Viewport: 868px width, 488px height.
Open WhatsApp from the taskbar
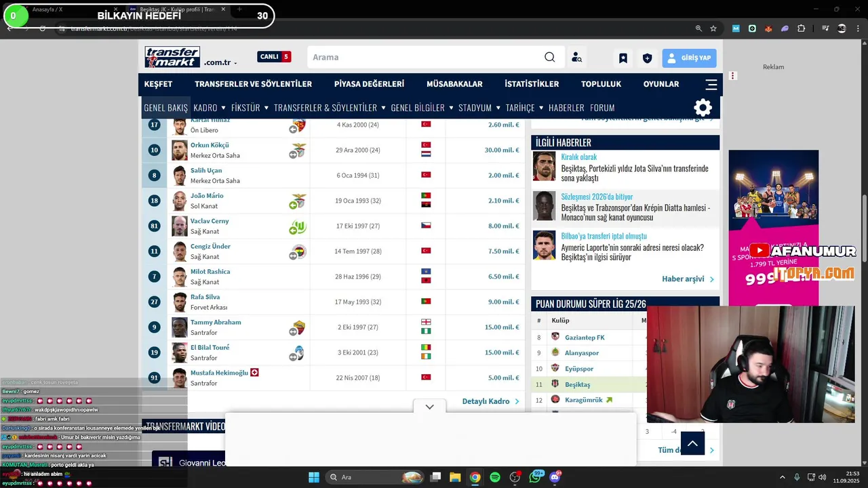[x=535, y=477]
